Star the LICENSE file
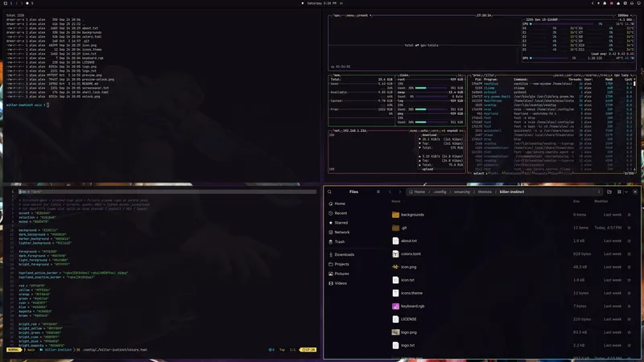 click(x=629, y=319)
